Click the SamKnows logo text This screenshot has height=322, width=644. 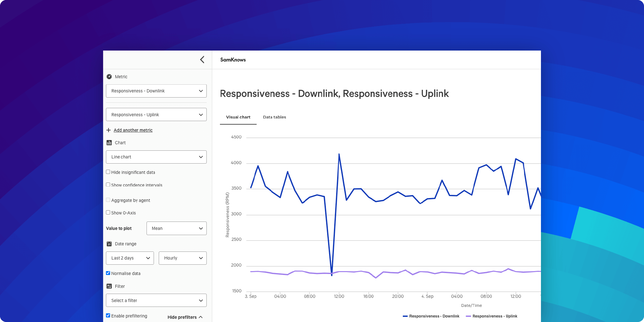coord(233,60)
